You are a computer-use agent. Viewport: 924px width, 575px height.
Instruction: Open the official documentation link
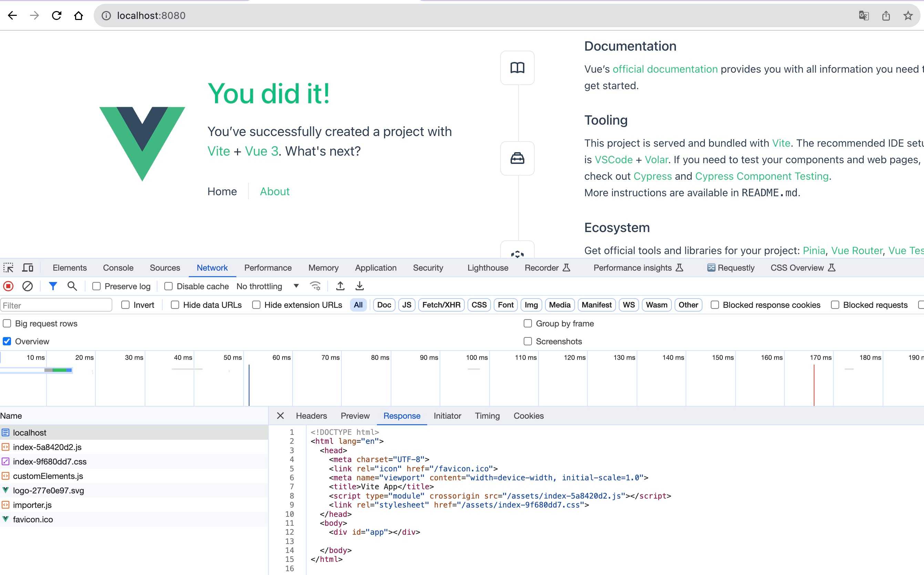click(x=665, y=69)
